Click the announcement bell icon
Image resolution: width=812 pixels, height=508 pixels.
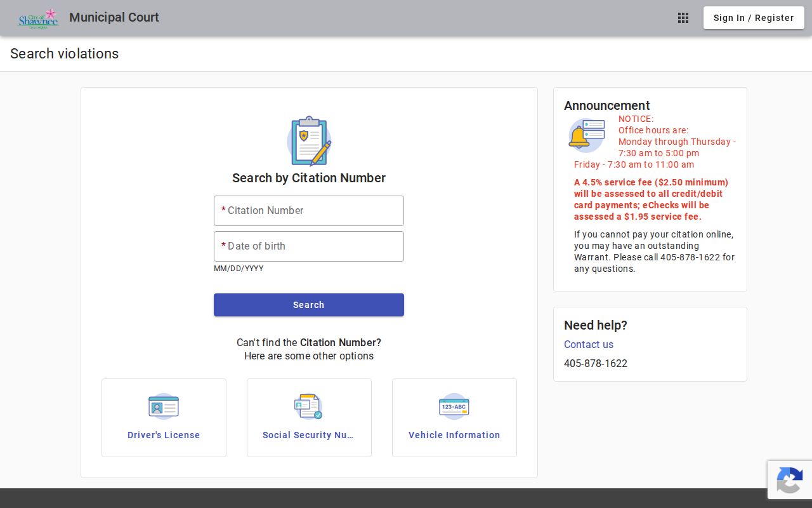pyautogui.click(x=587, y=135)
